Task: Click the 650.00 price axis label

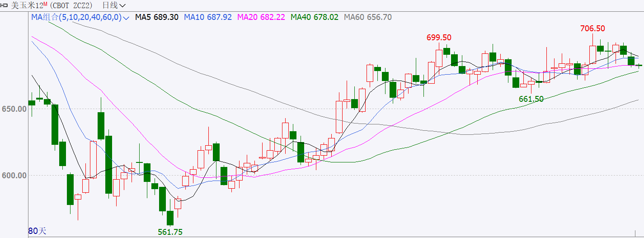Action: [13, 109]
